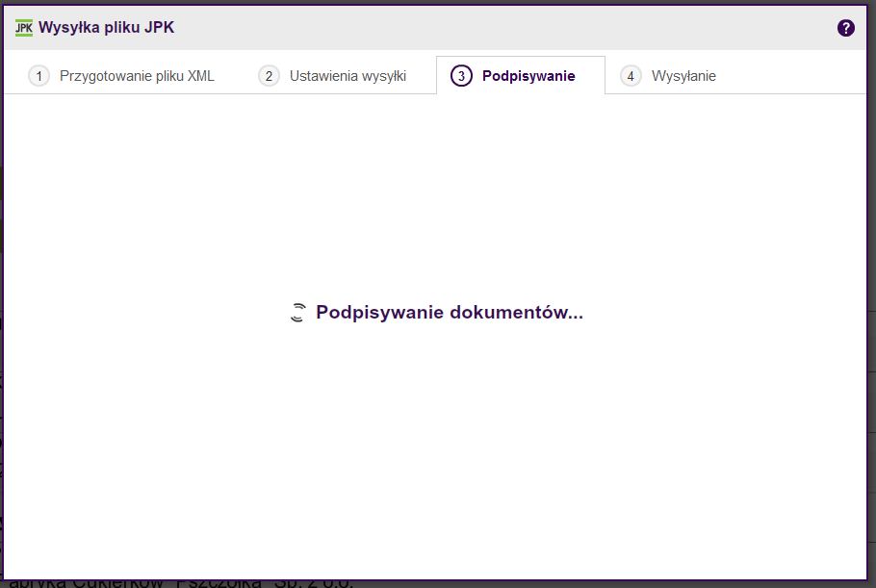Open the Wysyłanie tab

point(683,76)
